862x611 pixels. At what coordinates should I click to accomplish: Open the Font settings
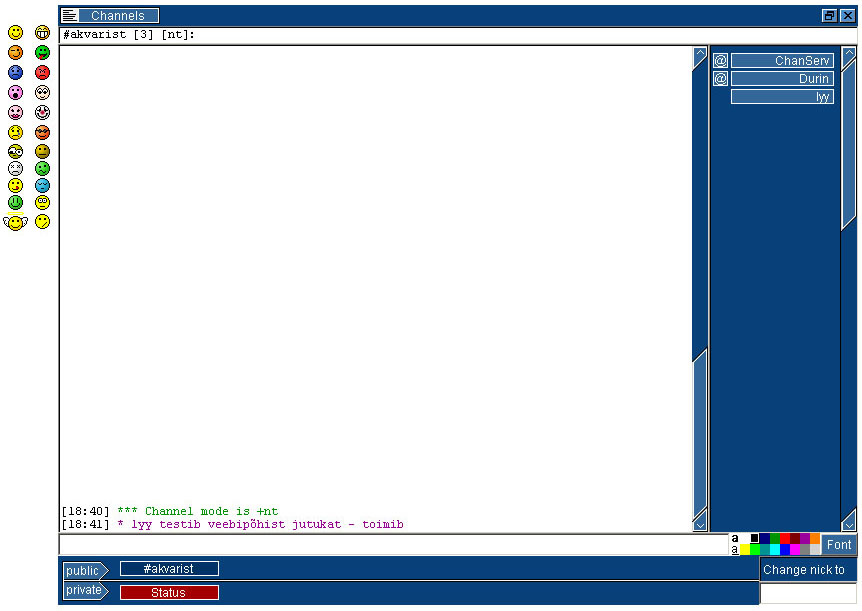coord(839,545)
